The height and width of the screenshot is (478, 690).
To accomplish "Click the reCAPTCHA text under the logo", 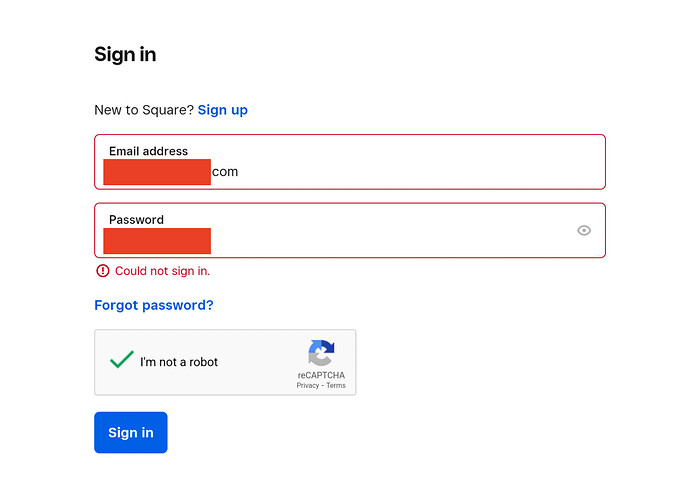I will click(x=321, y=375).
